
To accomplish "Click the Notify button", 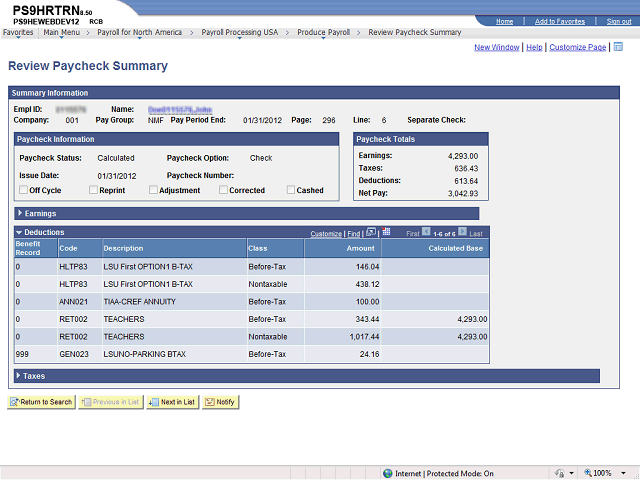I will (x=220, y=402).
